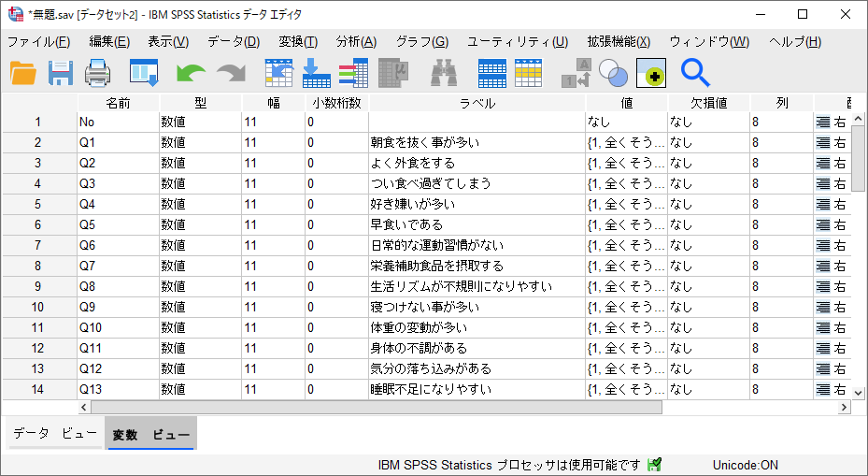Select label つい食べ過ぎてしまう

[x=431, y=183]
